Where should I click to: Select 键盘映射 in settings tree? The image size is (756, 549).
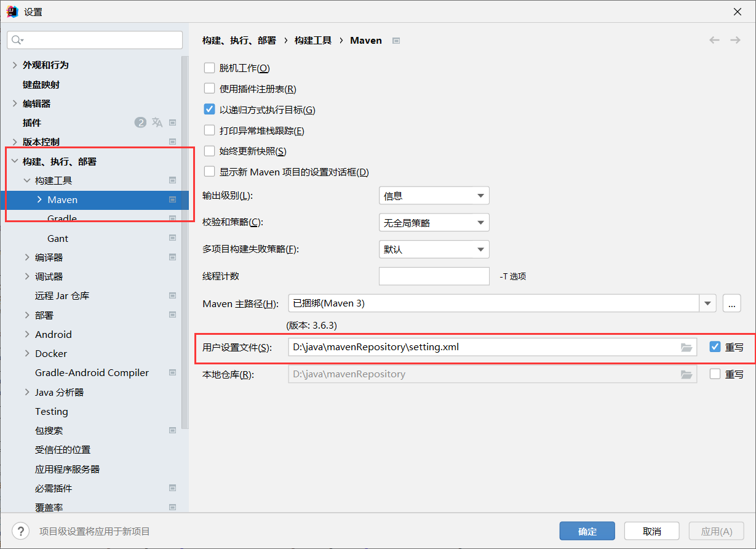(41, 84)
